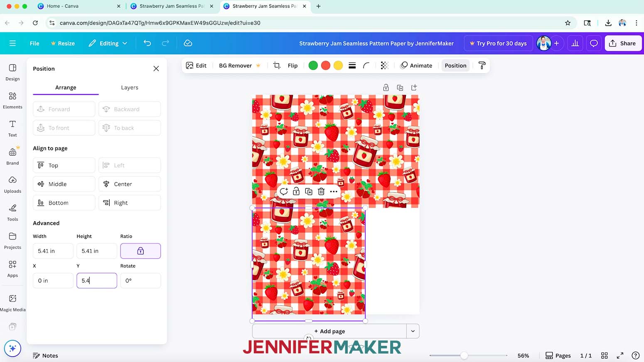Open the File menu
Viewport: 644px width, 362px height.
34,43
